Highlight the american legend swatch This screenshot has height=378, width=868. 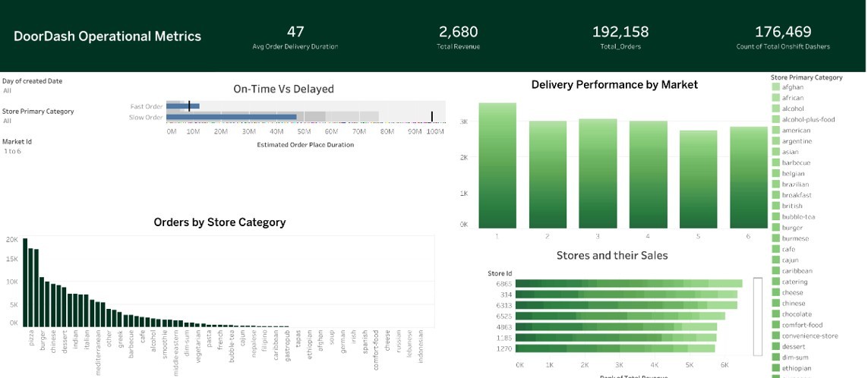click(775, 131)
